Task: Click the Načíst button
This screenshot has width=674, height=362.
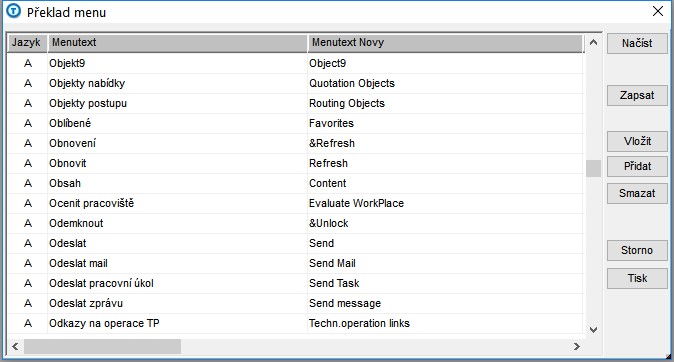Action: click(637, 43)
